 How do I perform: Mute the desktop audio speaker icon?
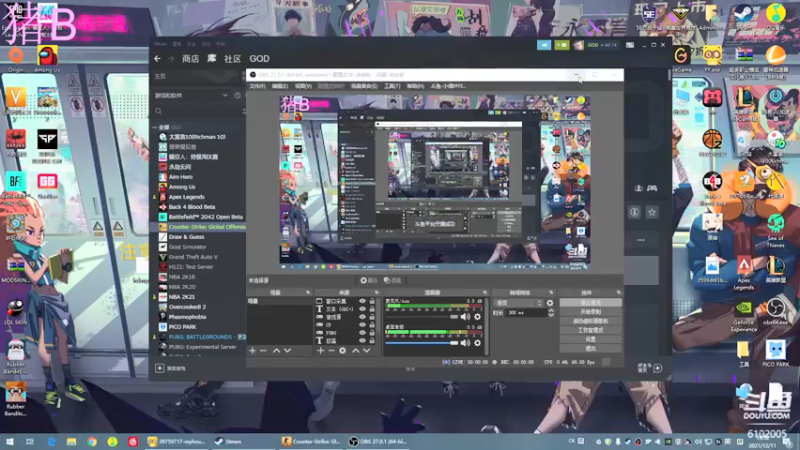tap(465, 343)
